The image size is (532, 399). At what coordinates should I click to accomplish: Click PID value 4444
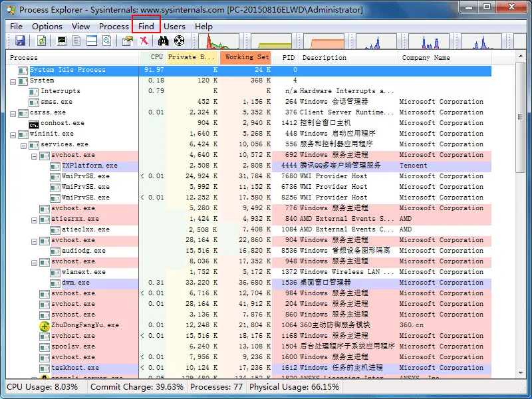[289, 166]
